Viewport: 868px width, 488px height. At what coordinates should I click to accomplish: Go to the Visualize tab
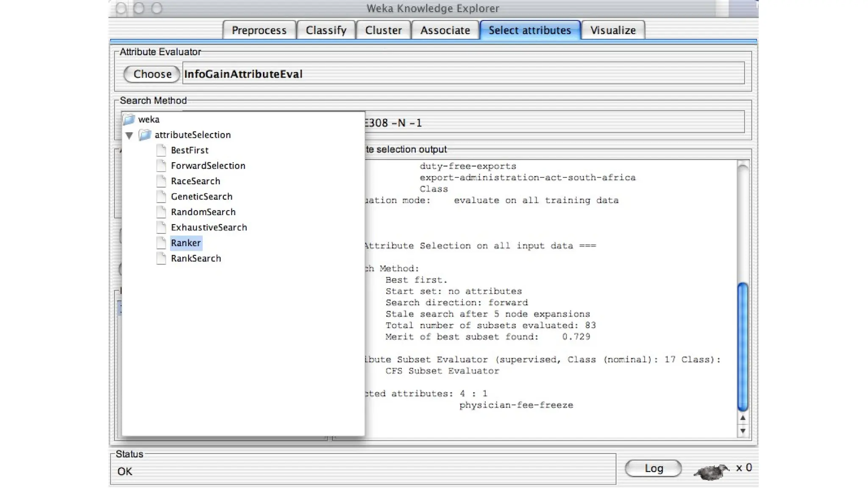613,30
